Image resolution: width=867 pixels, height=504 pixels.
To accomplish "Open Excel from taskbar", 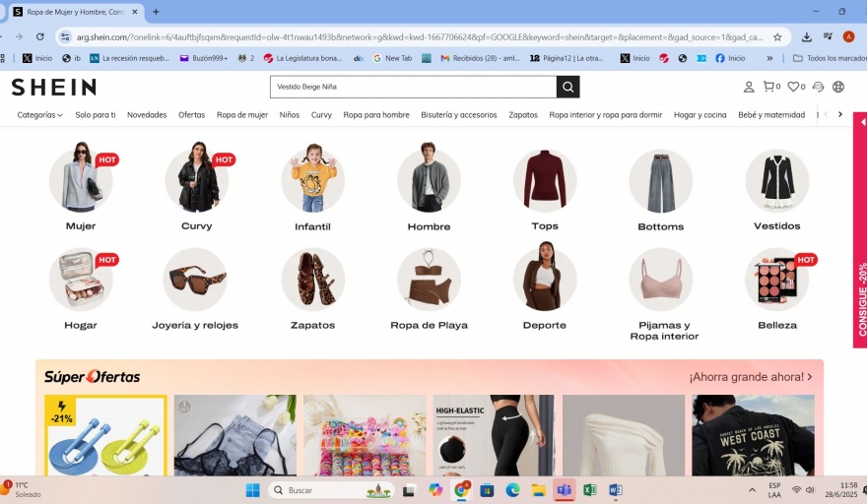I will point(589,490).
